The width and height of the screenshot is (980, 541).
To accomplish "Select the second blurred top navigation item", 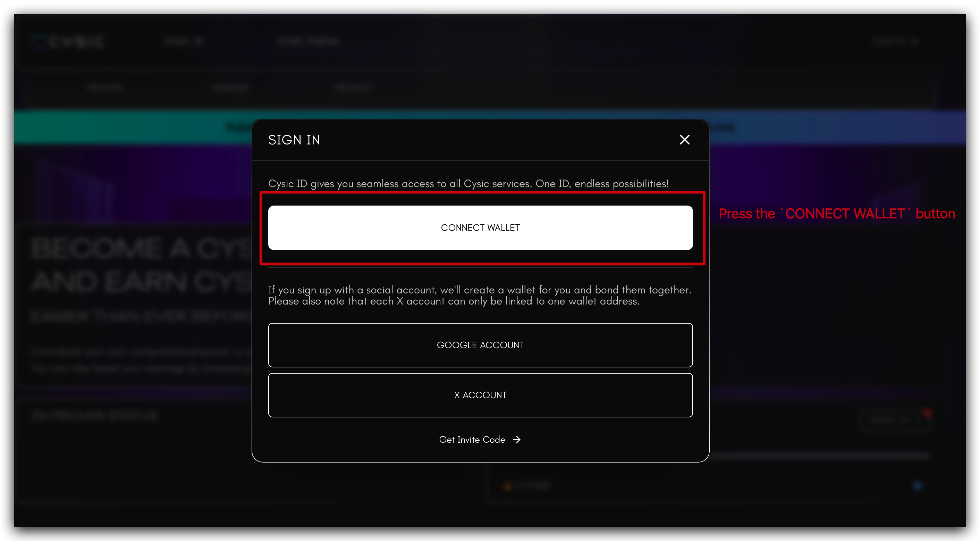I will point(307,41).
